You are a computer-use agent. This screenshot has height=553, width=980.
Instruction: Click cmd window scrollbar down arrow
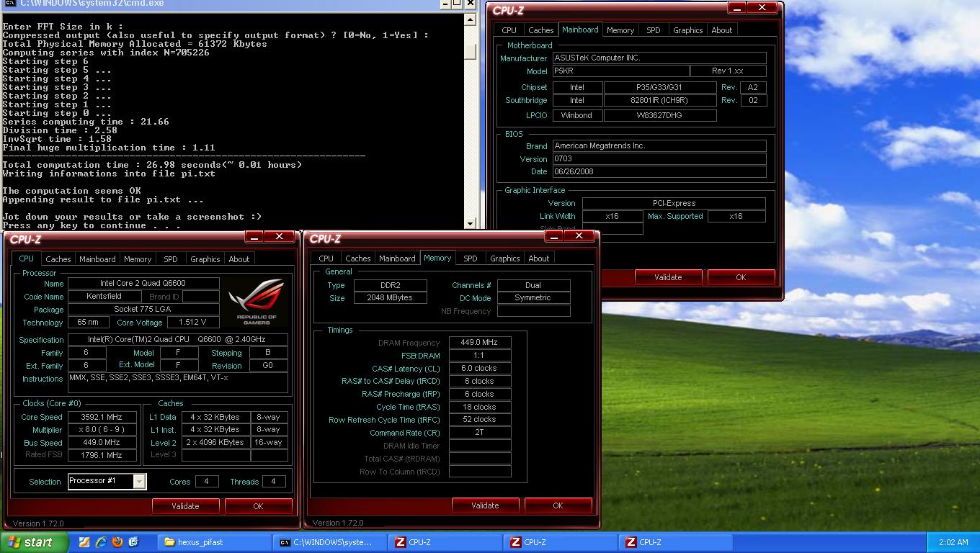471,223
